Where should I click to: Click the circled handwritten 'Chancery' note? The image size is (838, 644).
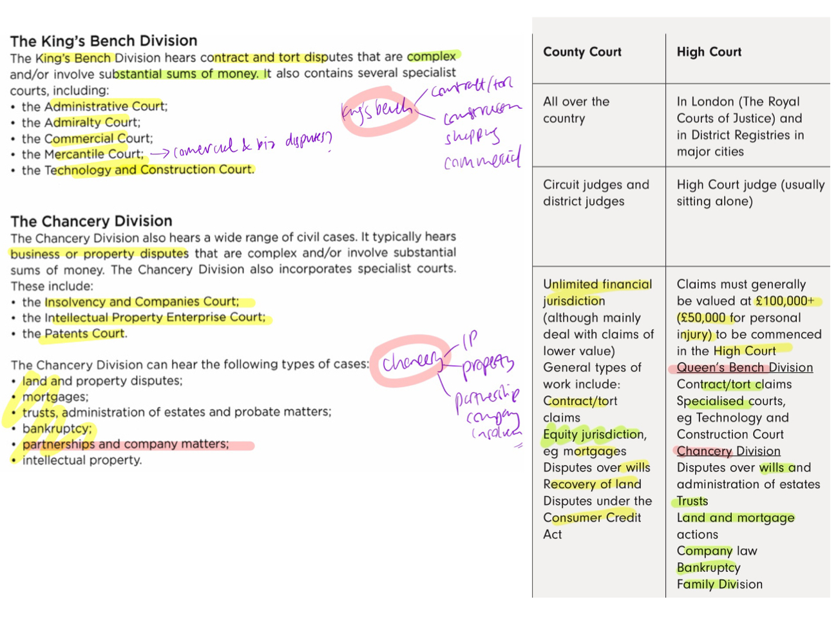click(412, 361)
